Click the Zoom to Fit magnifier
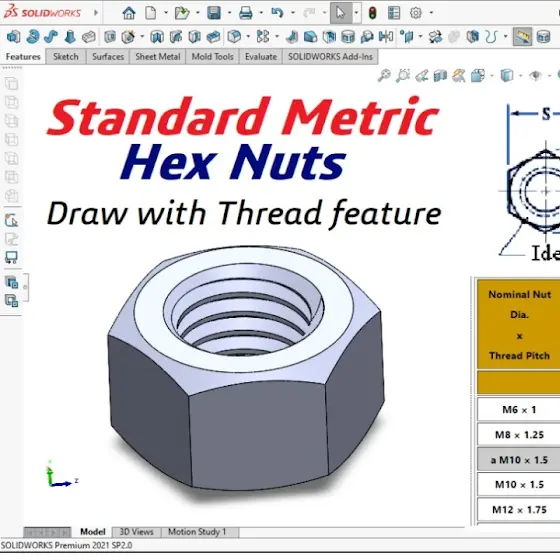Image resolution: width=560 pixels, height=560 pixels. (384, 75)
